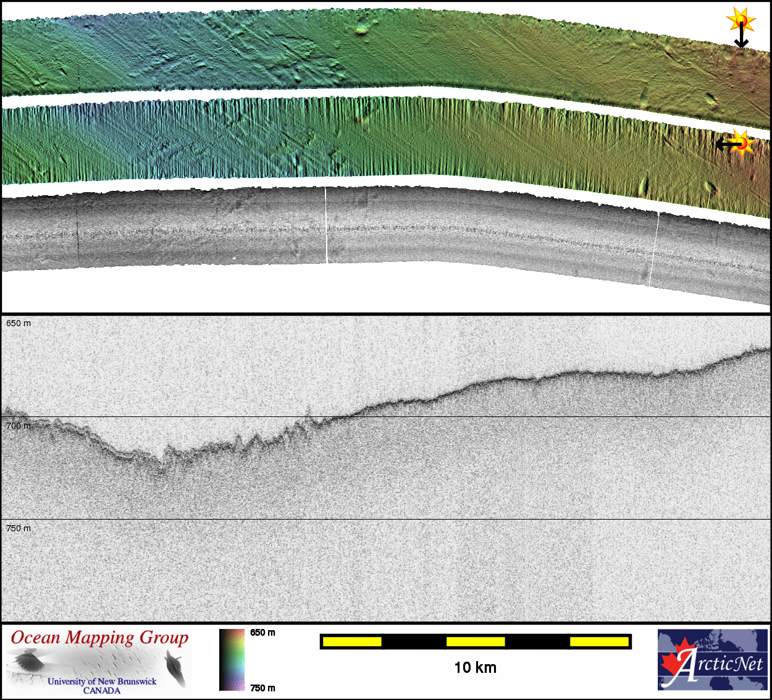Click the CANADA text under University name
Viewport: 772px width, 700px height.
point(102,691)
